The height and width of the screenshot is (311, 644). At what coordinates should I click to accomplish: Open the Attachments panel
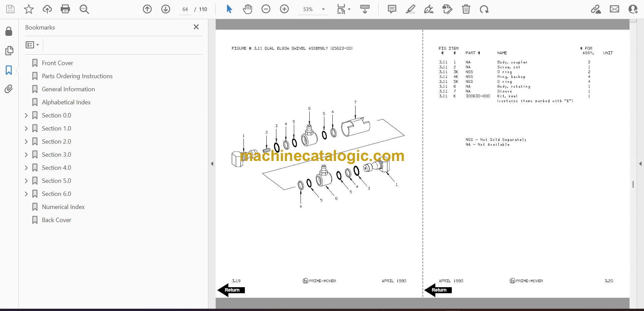click(x=9, y=89)
